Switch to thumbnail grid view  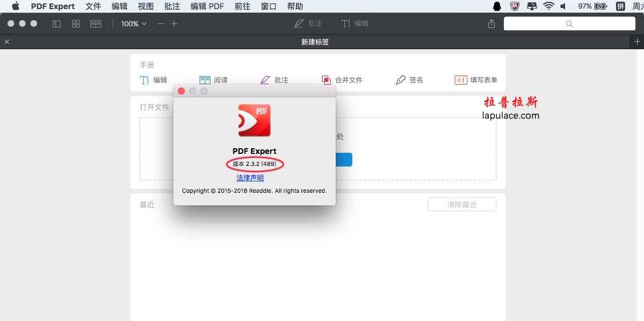click(75, 24)
